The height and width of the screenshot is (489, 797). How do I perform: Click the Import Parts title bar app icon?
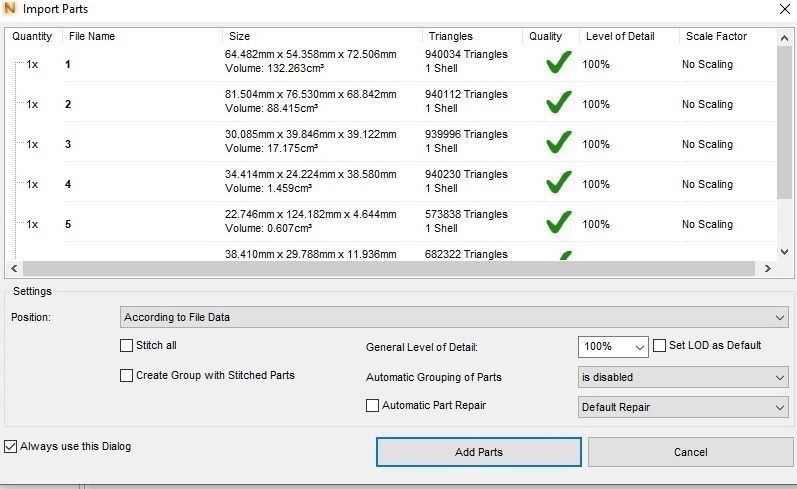click(10, 10)
